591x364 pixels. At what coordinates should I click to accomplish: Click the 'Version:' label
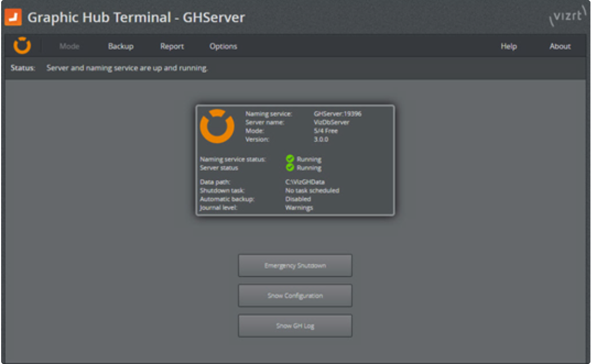click(257, 139)
